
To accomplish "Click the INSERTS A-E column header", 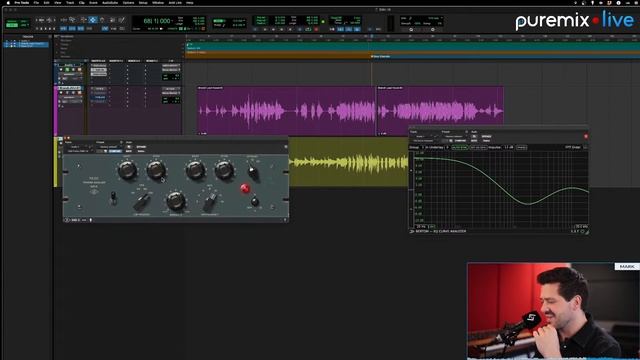I will 98,61.
